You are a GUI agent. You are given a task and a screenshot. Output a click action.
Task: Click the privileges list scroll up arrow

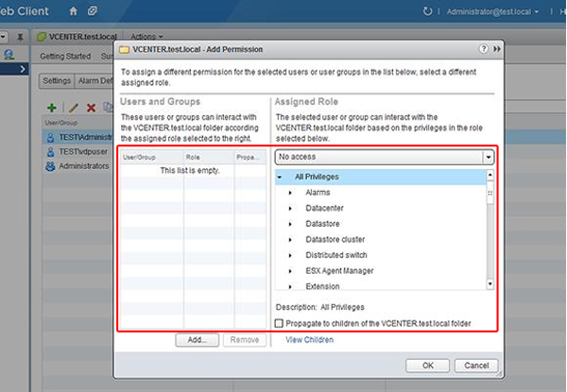(x=490, y=175)
